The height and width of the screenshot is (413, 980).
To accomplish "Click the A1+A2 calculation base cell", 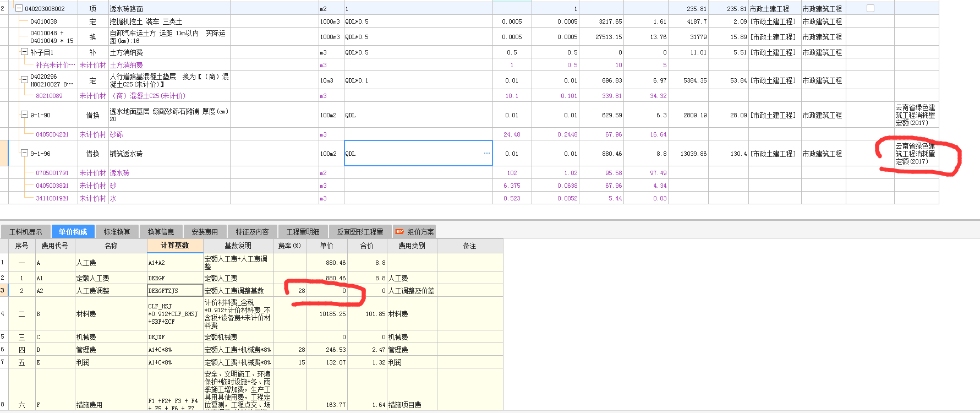I will coord(175,263).
